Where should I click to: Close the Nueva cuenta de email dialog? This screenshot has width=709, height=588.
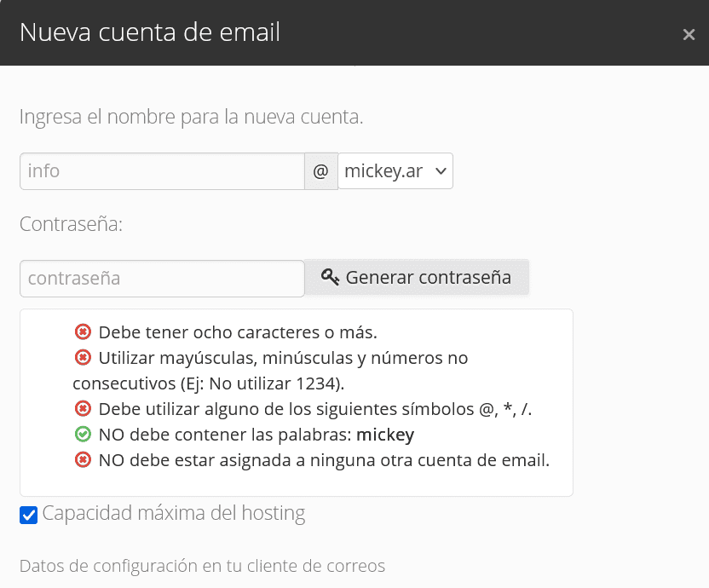point(689,34)
